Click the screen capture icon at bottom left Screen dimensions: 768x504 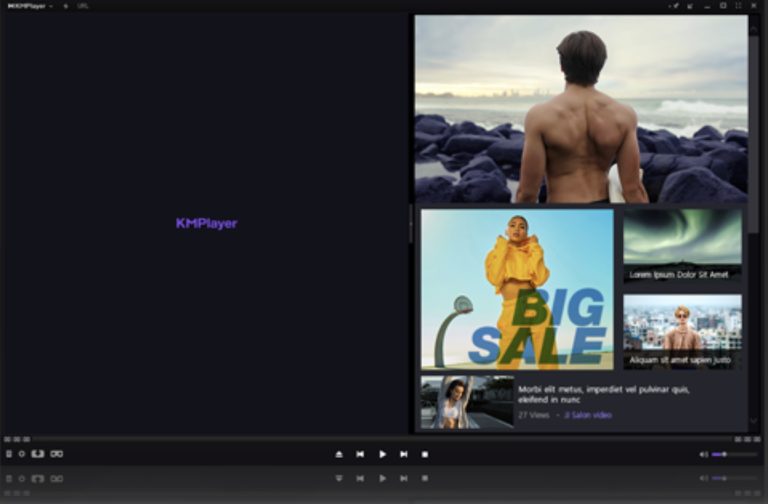(x=38, y=453)
